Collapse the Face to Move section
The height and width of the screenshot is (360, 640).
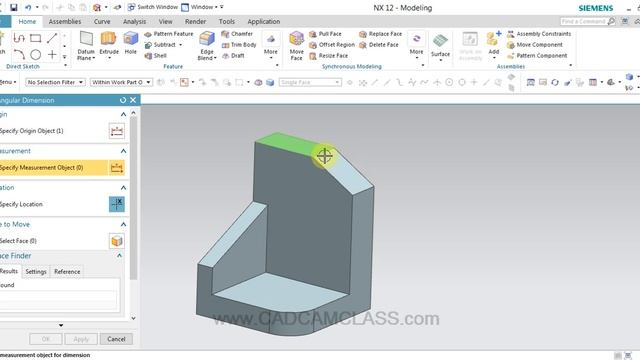pos(123,224)
